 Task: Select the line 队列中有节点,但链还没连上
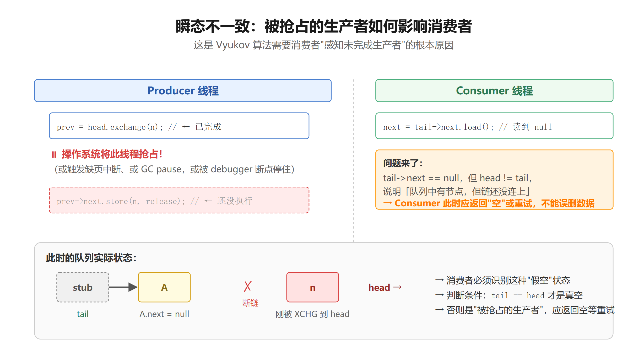(457, 191)
